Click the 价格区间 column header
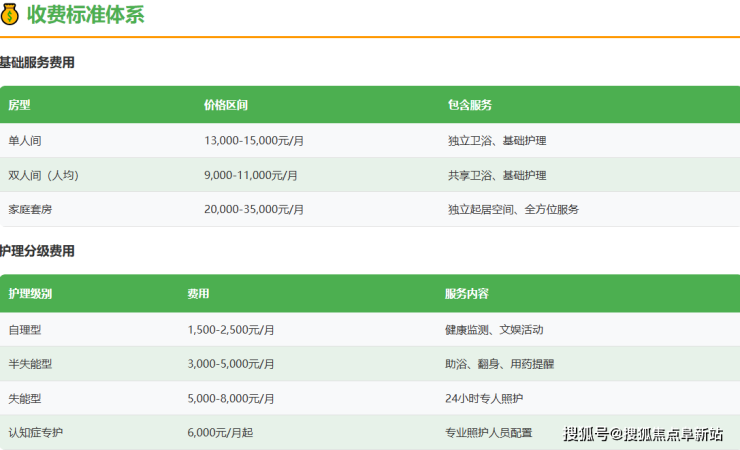The height and width of the screenshot is (450, 740). point(226,105)
